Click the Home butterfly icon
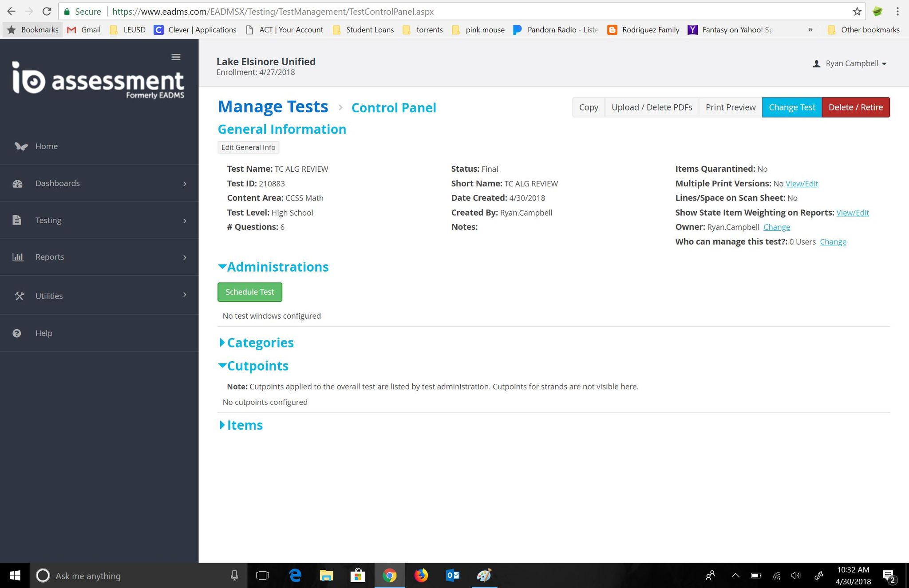The width and height of the screenshot is (909, 588). pyautogui.click(x=21, y=146)
